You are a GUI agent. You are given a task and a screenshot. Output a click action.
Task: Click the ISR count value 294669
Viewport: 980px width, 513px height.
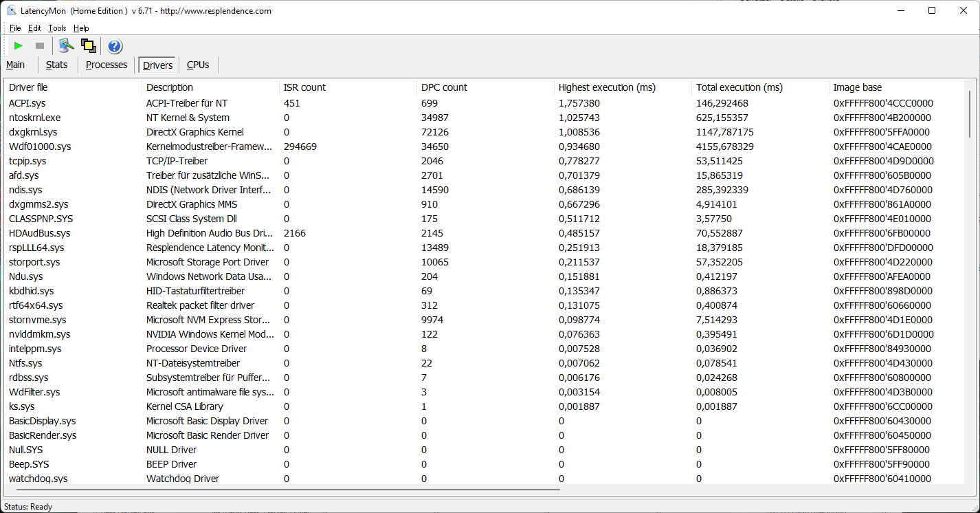click(300, 146)
